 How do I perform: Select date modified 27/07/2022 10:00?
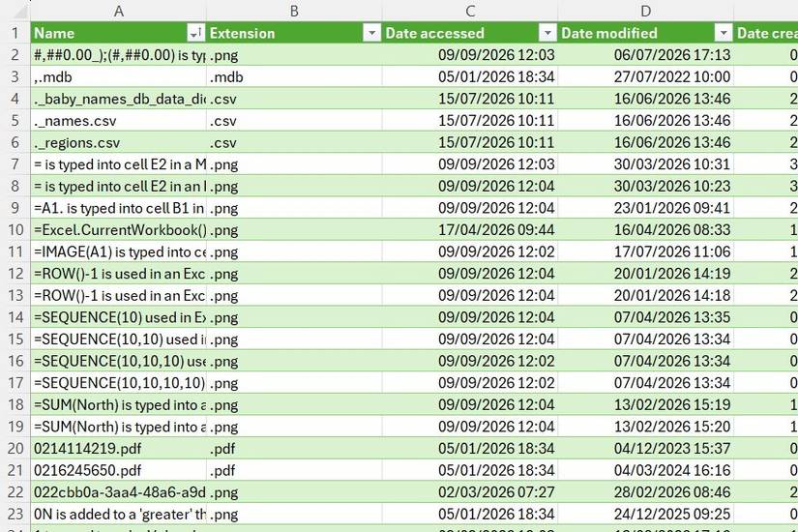pyautogui.click(x=645, y=76)
